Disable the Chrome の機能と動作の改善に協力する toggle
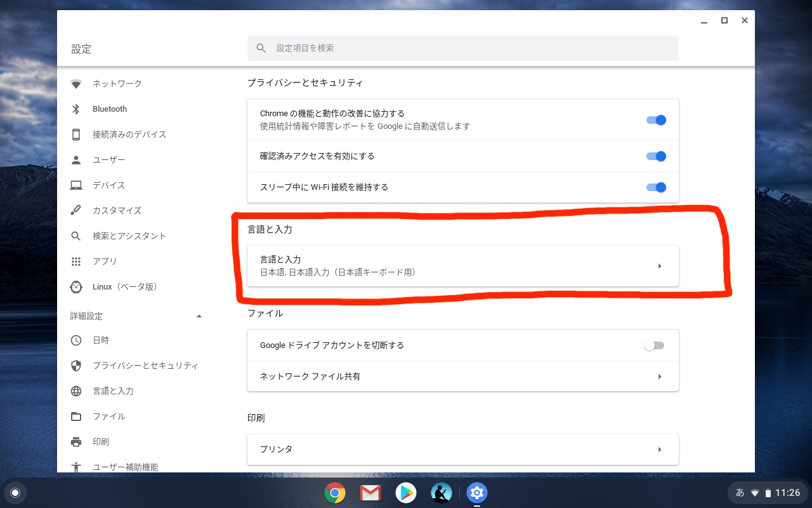Image resolution: width=812 pixels, height=508 pixels. (656, 119)
